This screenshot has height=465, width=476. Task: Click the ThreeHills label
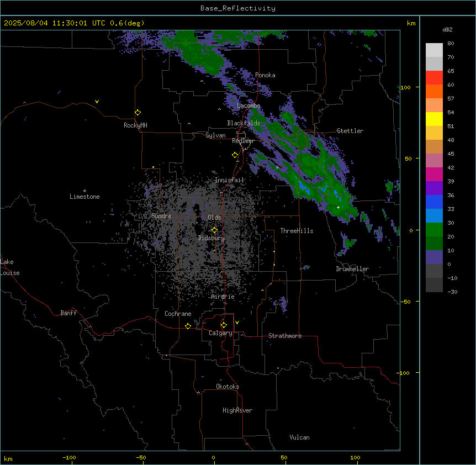point(297,231)
